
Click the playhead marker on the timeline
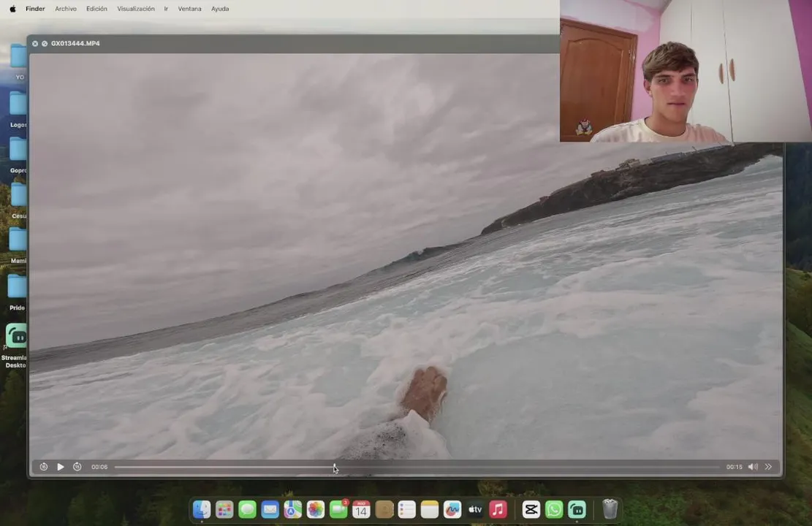click(x=335, y=467)
